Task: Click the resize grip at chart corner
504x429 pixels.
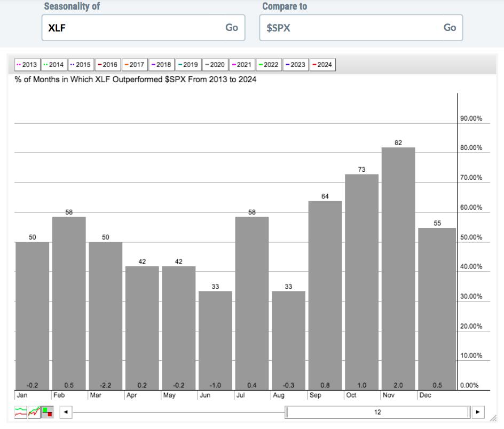Action: click(493, 418)
